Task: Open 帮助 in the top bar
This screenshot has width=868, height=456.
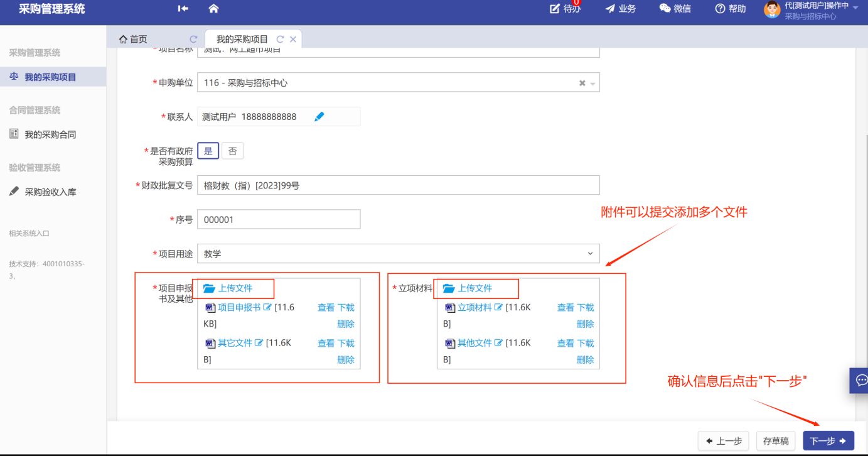Action: tap(731, 9)
